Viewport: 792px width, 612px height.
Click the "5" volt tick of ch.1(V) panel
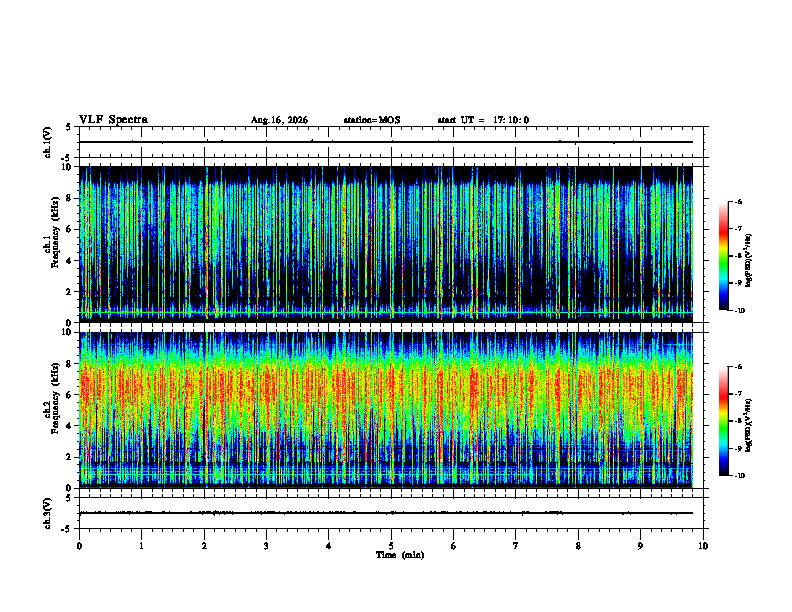(x=69, y=127)
